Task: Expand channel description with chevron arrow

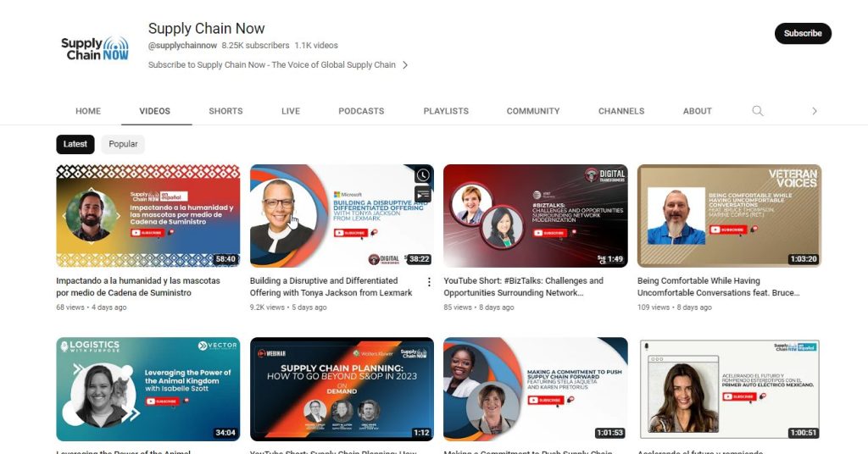Action: (x=405, y=65)
